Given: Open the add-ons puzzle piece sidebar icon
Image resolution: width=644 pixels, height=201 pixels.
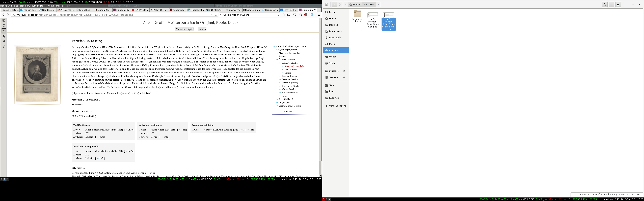Looking at the screenshot, I should click(4, 36).
